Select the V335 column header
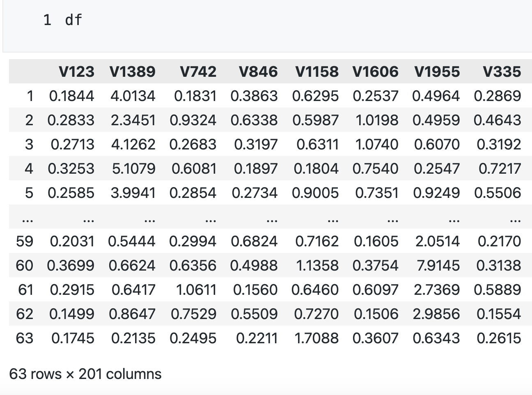 [502, 72]
